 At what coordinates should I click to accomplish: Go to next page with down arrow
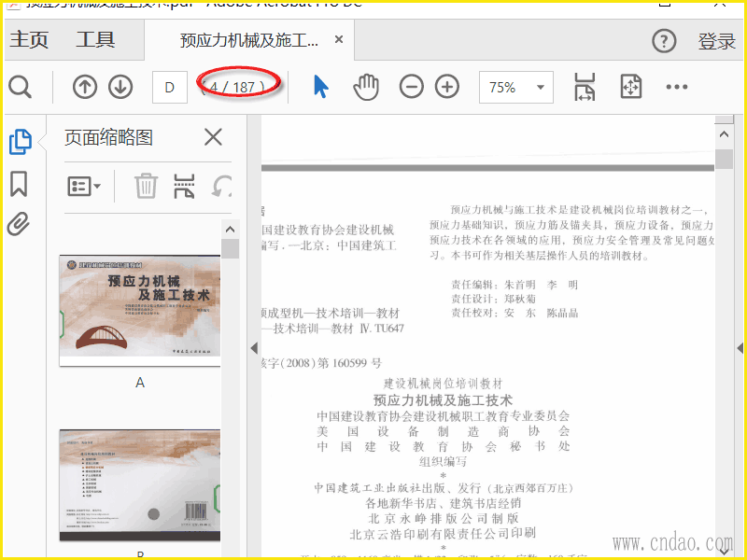pos(120,87)
